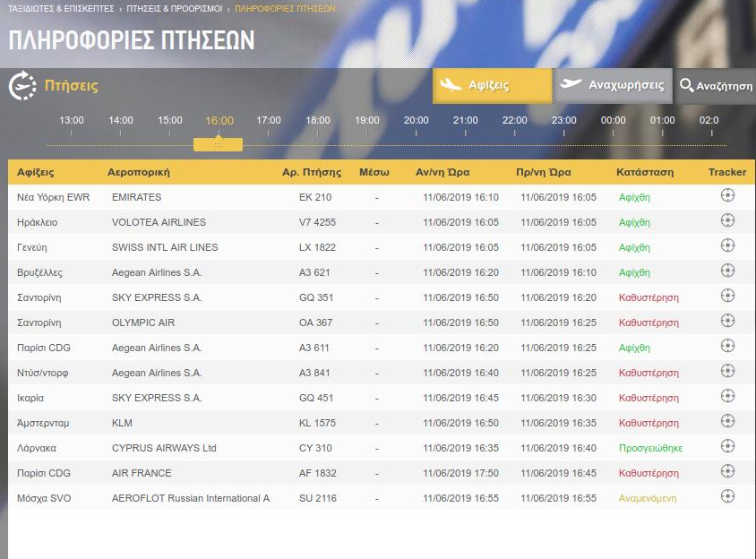
Task: Open tracker for EMIRATES flight EK 210
Action: click(727, 195)
